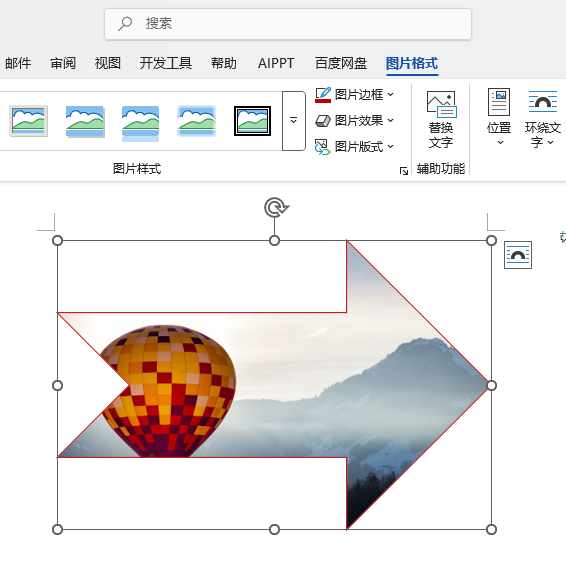Open the 邮件 ribbon tab
Viewport: 566px width, 570px height.
[x=18, y=63]
